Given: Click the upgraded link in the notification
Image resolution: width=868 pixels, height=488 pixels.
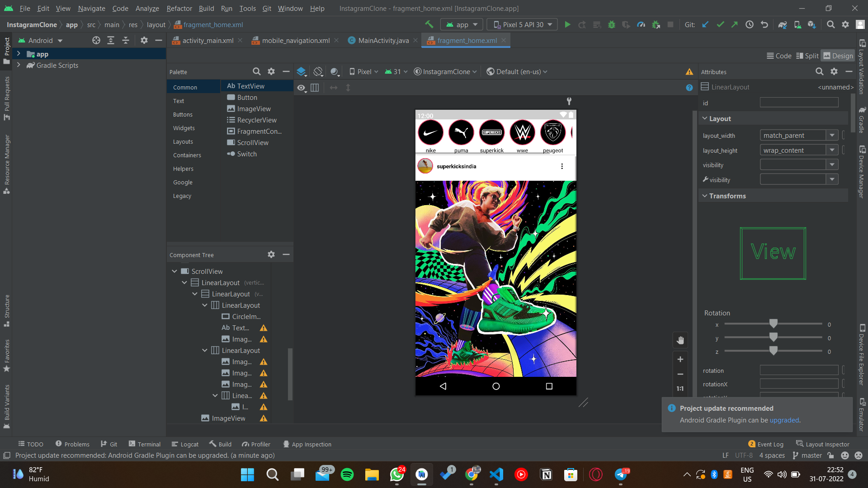Looking at the screenshot, I should 784,420.
